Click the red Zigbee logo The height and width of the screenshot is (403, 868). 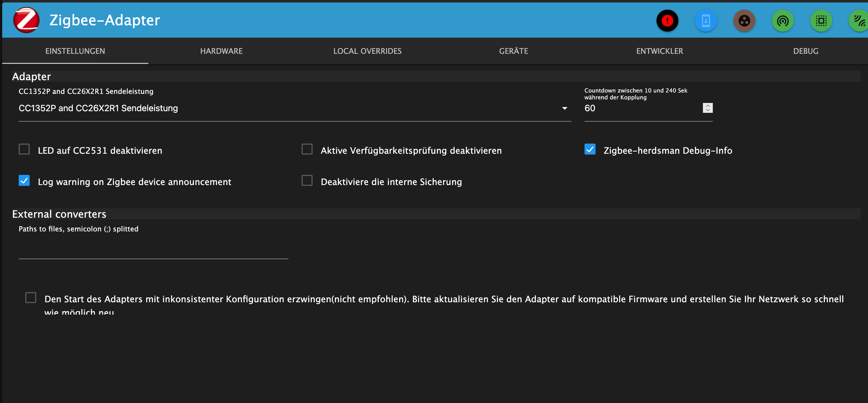[x=26, y=20]
